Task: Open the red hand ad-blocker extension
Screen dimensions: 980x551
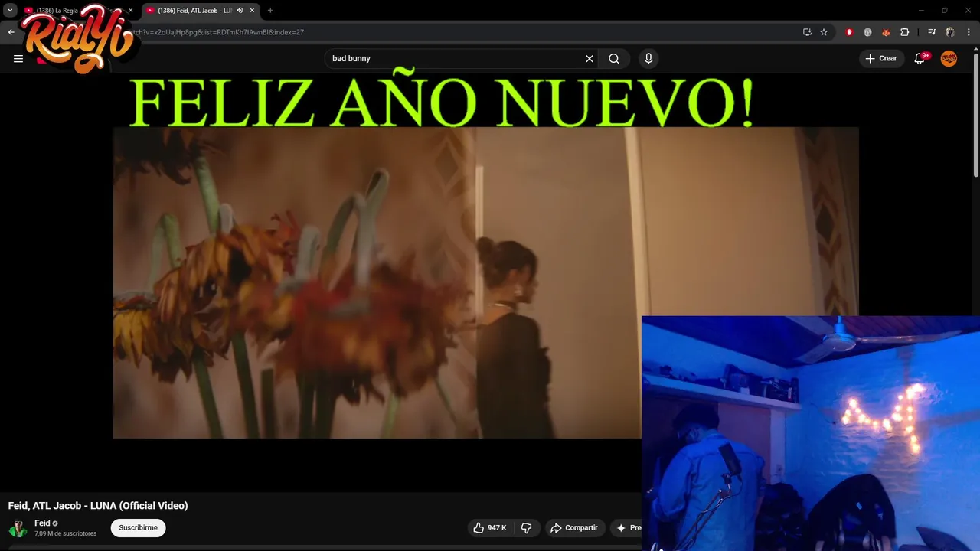Action: [849, 32]
